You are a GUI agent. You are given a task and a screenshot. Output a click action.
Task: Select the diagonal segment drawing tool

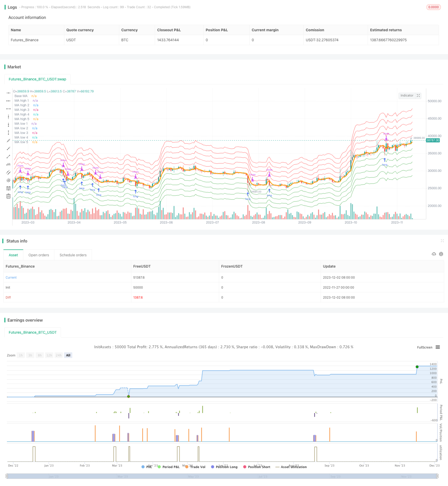[x=8, y=156]
